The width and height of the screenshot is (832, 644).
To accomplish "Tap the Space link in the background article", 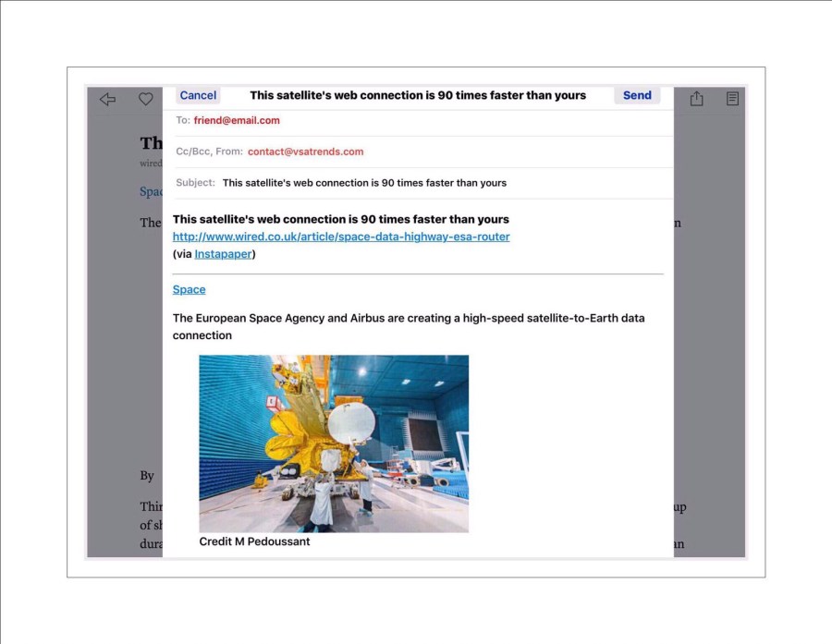I will pyautogui.click(x=151, y=191).
